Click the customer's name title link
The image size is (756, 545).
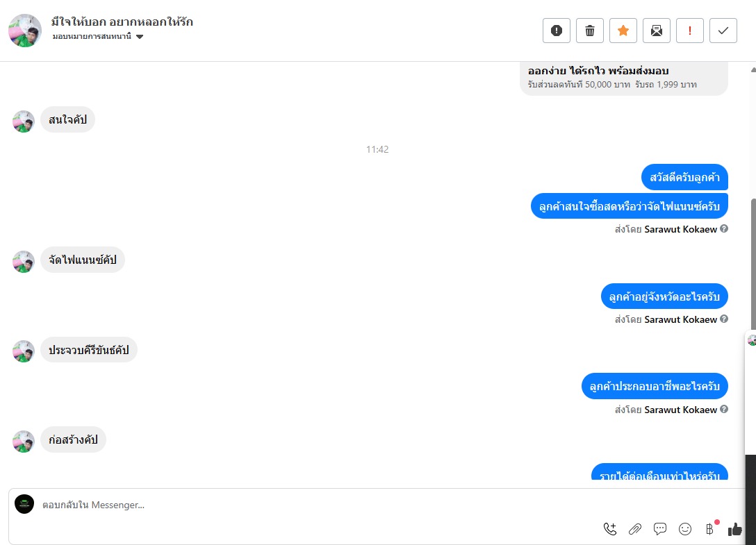(122, 22)
